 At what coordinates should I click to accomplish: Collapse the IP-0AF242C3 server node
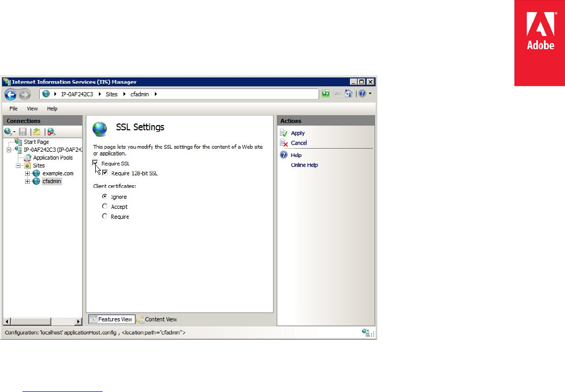tap(9, 150)
